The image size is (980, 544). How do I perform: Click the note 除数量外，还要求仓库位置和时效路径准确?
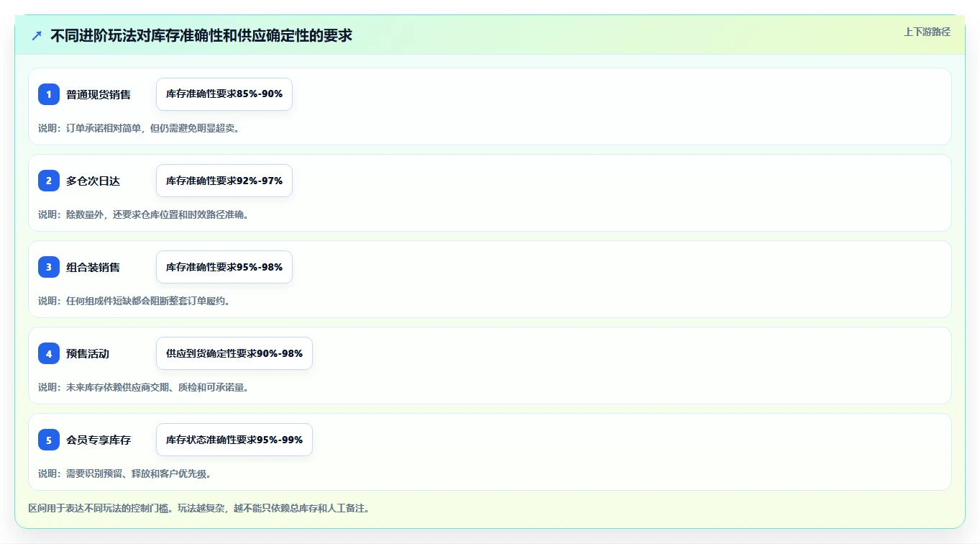[x=157, y=214]
